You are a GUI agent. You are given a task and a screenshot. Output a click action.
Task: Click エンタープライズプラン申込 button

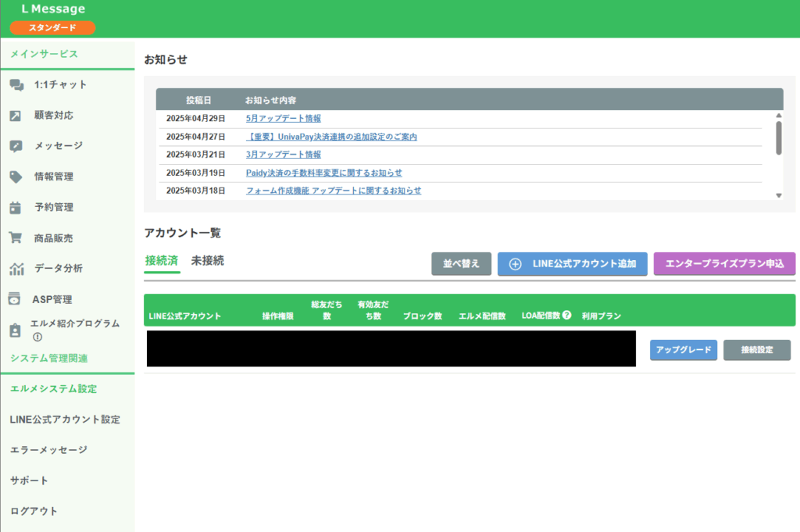[x=724, y=264]
